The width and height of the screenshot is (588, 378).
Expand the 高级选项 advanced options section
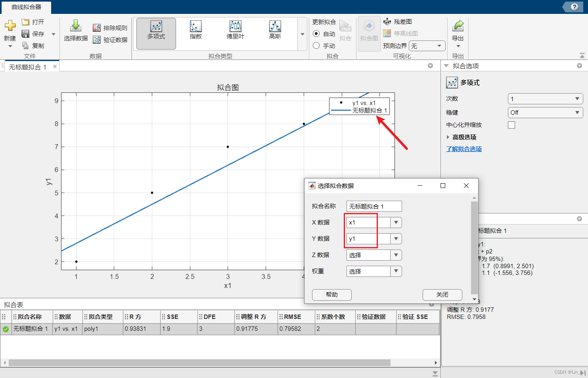(464, 137)
